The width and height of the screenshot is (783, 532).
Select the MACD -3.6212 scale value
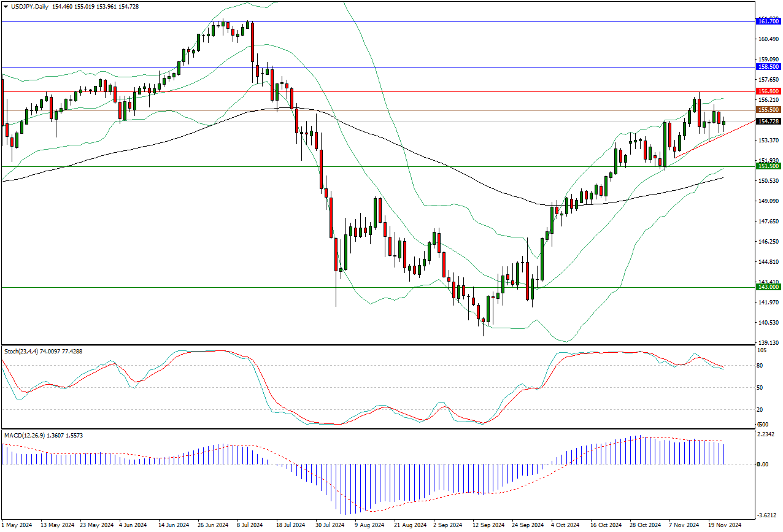(x=767, y=515)
